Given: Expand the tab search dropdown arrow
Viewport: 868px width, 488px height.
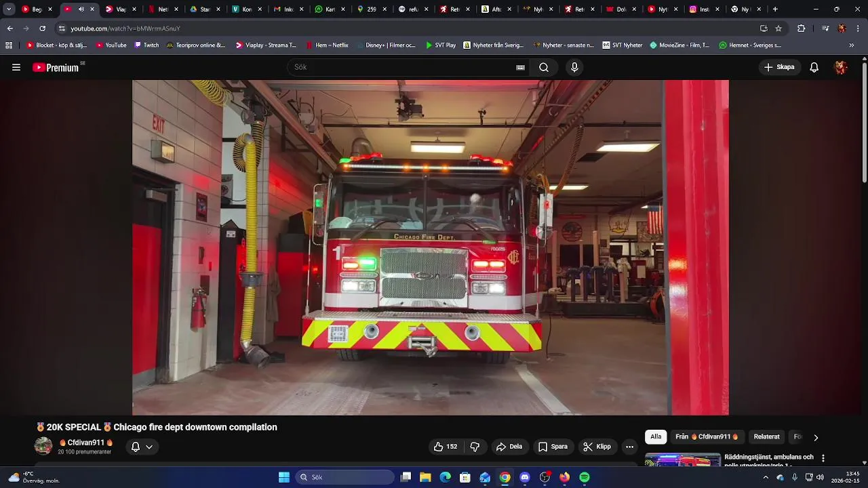Looking at the screenshot, I should [x=9, y=9].
